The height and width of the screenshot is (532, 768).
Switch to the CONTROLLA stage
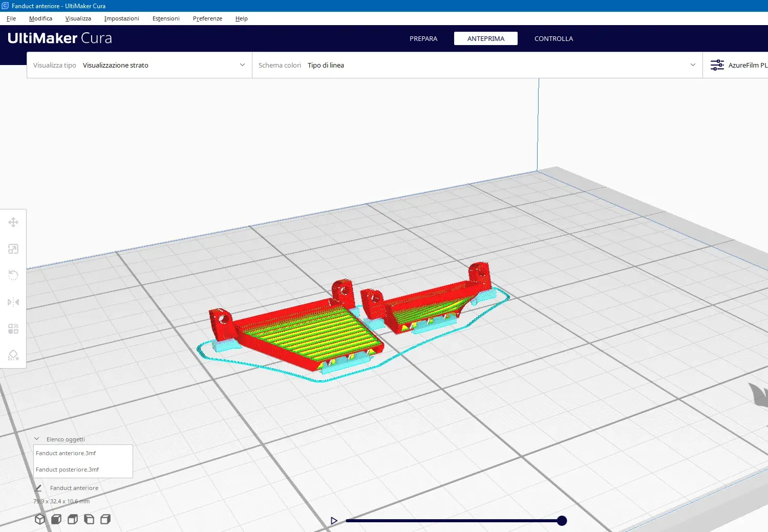553,38
